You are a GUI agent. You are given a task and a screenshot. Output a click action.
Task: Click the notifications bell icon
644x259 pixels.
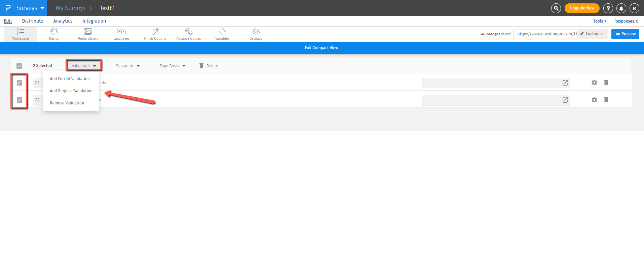click(x=621, y=8)
